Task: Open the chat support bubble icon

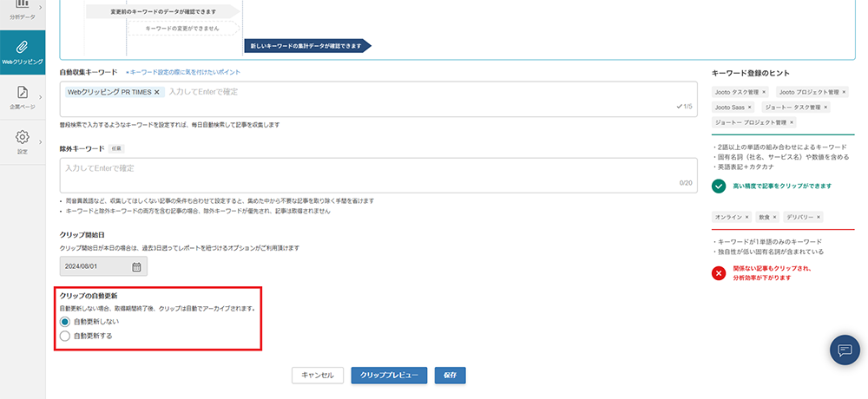Action: [x=845, y=350]
